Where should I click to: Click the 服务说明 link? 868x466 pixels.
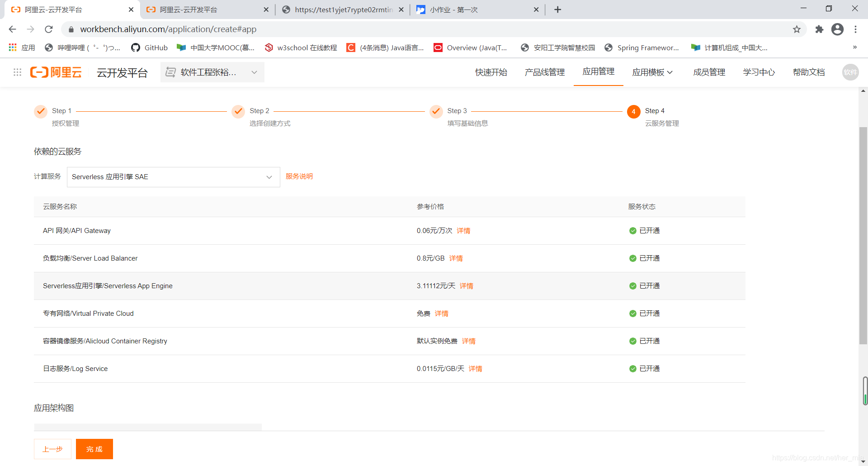pyautogui.click(x=299, y=176)
